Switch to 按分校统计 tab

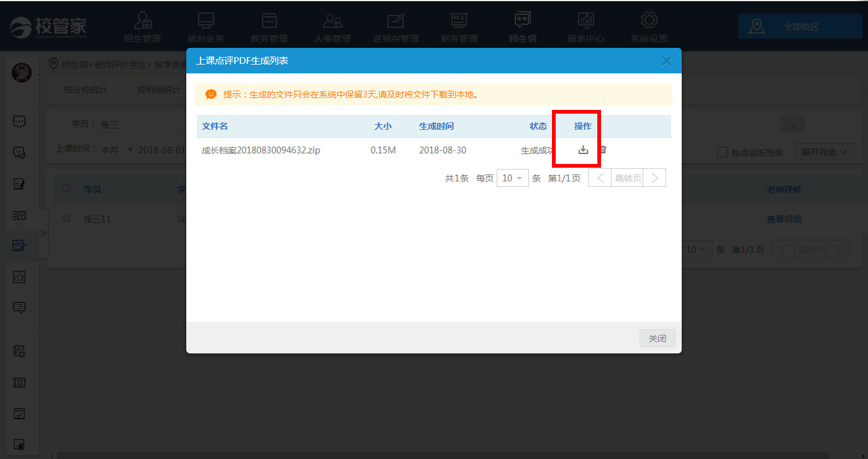click(x=86, y=89)
